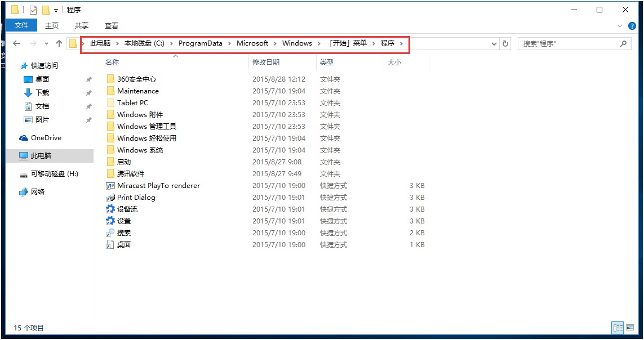Open the 360安全中心 folder

[x=136, y=79]
